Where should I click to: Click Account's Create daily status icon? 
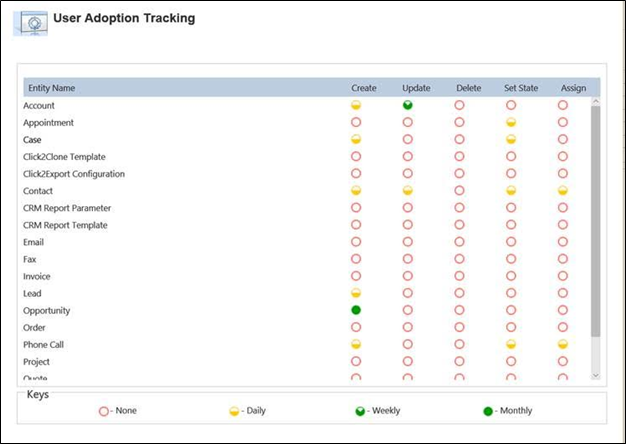[356, 105]
